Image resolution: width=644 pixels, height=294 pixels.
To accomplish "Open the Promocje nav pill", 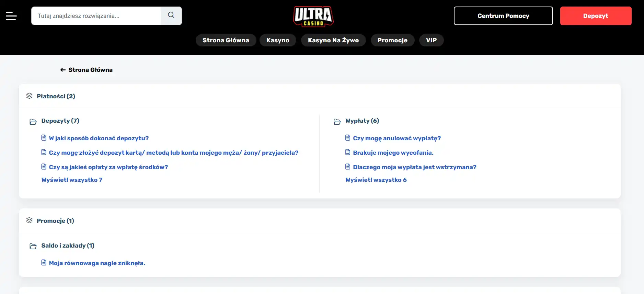I will coord(392,40).
